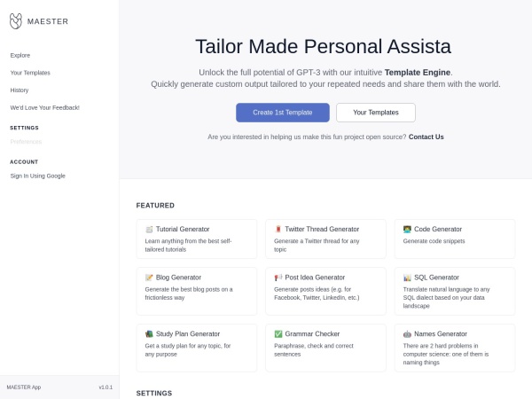Open the History sidebar item
Image resolution: width=532 pixels, height=399 pixels.
coord(20,90)
